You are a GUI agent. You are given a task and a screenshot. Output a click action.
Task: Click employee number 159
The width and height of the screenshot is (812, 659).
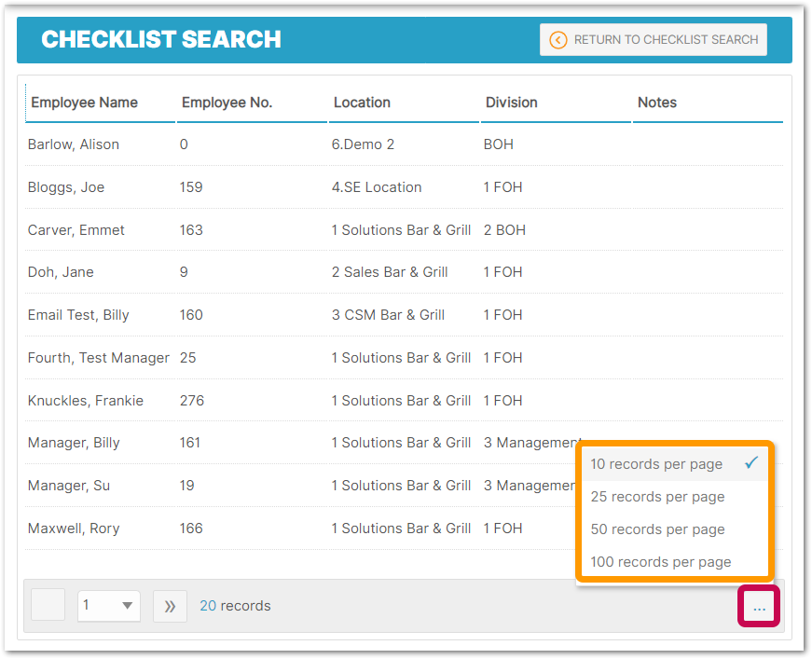pos(191,187)
